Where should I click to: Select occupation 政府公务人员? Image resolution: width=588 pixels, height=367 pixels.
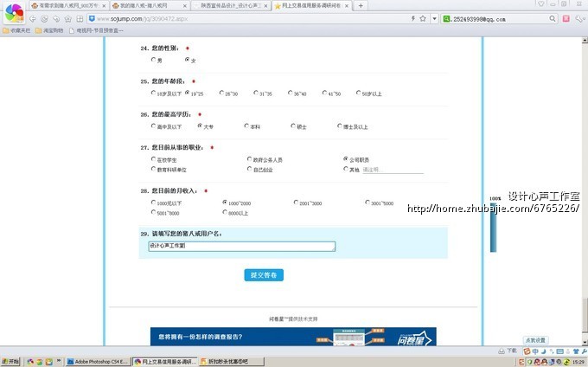click(249, 159)
